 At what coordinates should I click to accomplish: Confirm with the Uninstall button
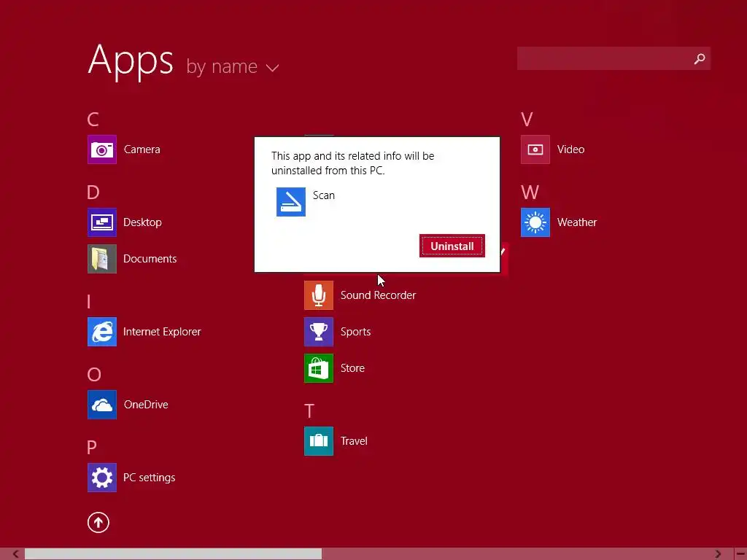point(452,246)
